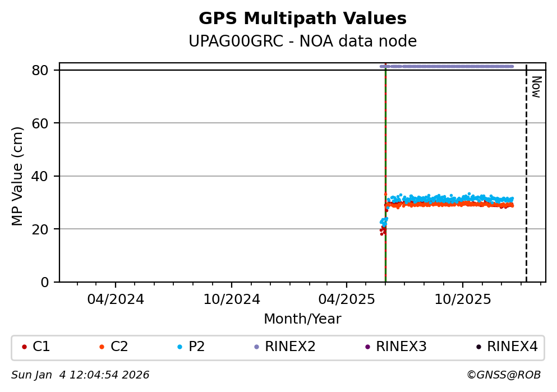Click the timestamp 'Sun Jan 4 12:04:54 2026'
Image resolution: width=557 pixels, height=392 pixels.
(x=80, y=375)
